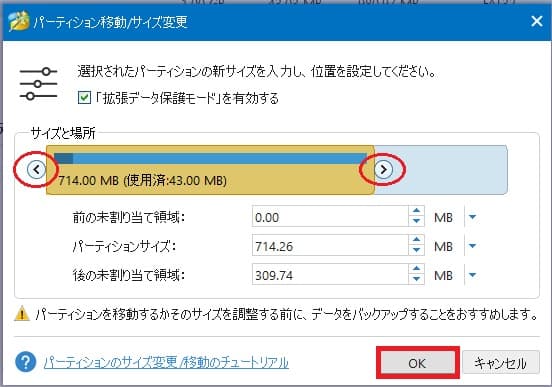Uncheck the 拡張データ保護モード checkbox
The height and width of the screenshot is (387, 552).
(84, 98)
